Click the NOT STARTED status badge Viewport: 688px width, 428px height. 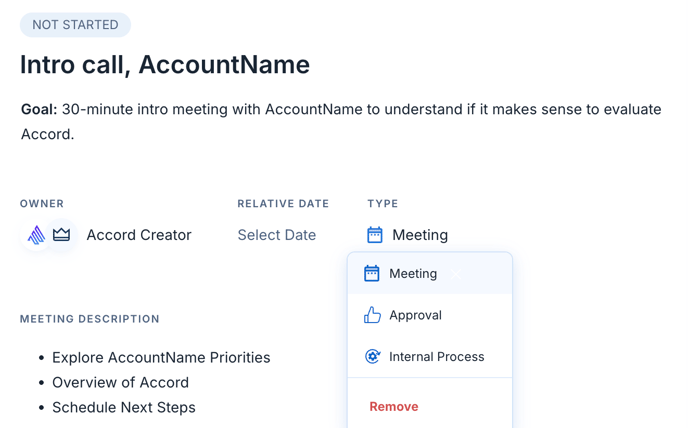[75, 25]
